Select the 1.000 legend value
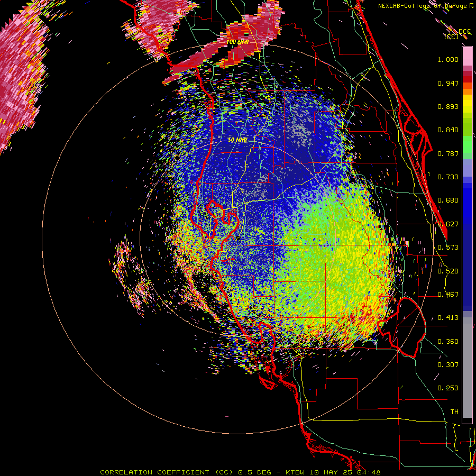The image size is (476, 476). (x=448, y=59)
